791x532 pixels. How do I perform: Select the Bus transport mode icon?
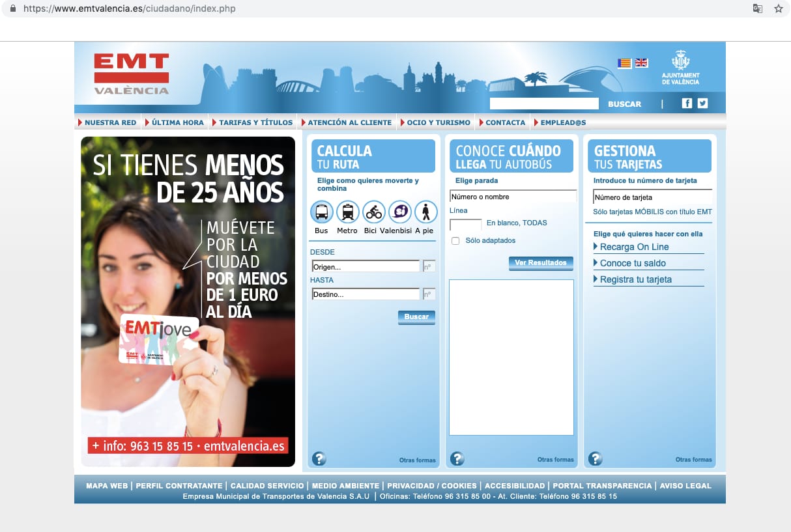(321, 212)
